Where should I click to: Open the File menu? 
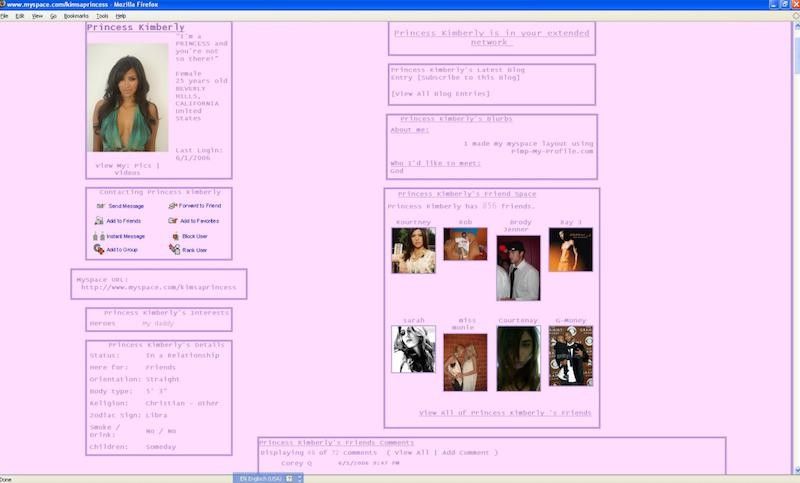coord(4,16)
